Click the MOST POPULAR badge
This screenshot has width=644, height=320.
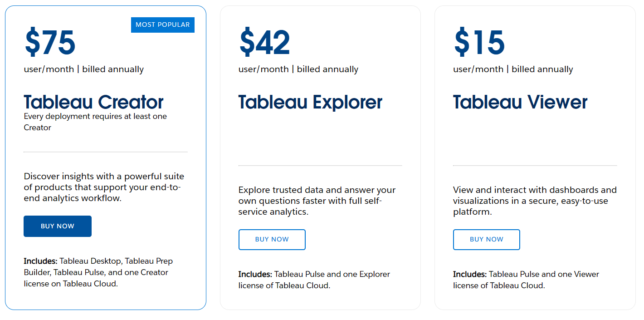[162, 25]
